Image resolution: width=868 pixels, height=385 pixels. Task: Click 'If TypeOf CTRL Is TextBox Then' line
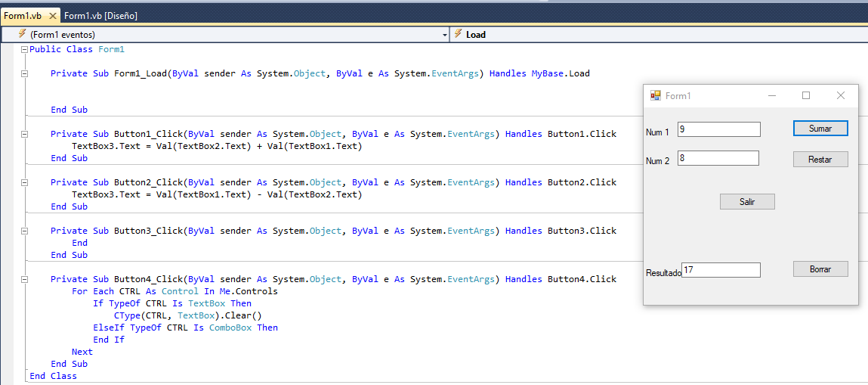click(172, 303)
